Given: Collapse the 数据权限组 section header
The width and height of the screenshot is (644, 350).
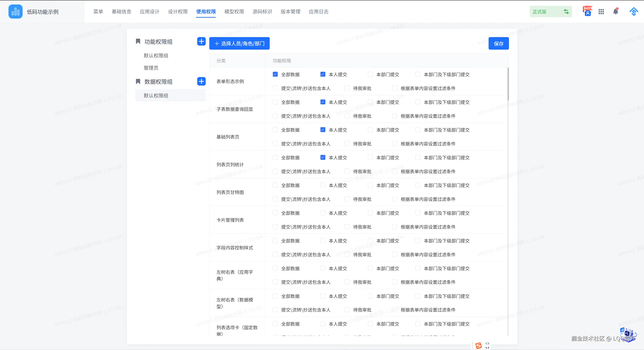Looking at the screenshot, I should coord(158,82).
